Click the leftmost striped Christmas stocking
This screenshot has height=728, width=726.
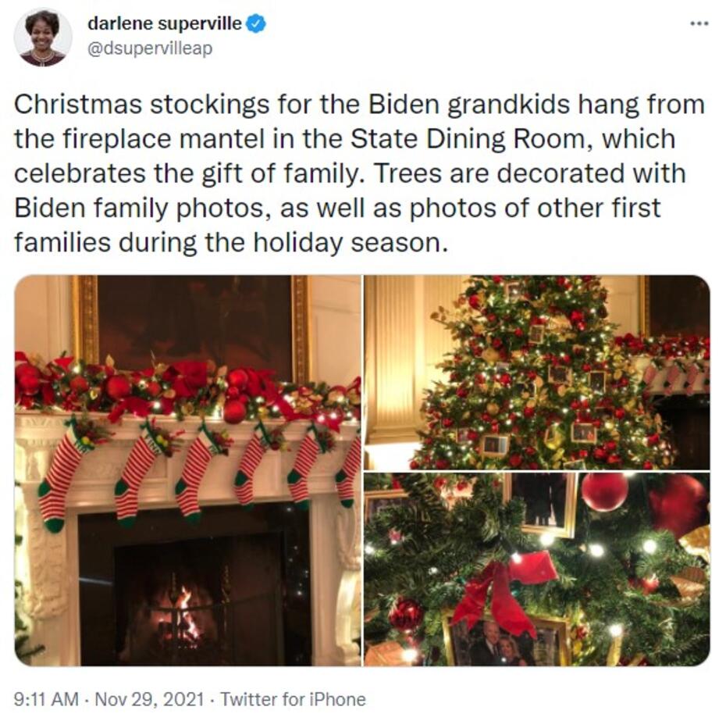coord(61,476)
